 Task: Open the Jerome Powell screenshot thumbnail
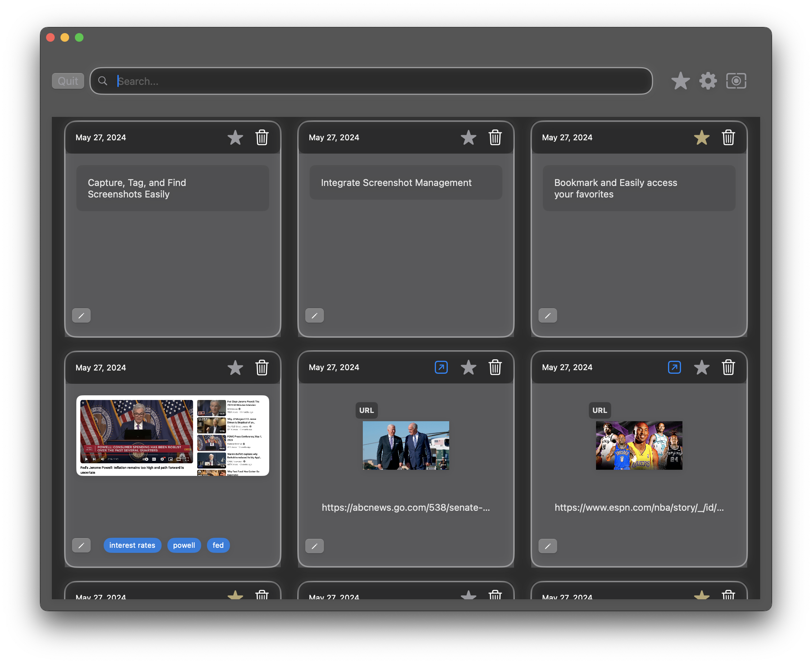tap(172, 436)
